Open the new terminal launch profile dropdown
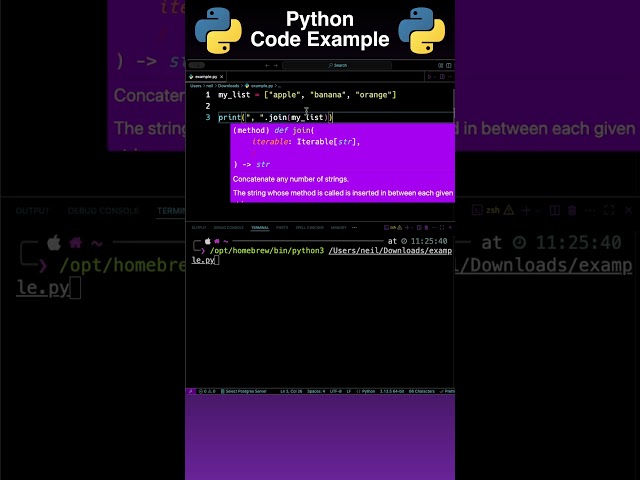640x480 pixels. click(412, 227)
